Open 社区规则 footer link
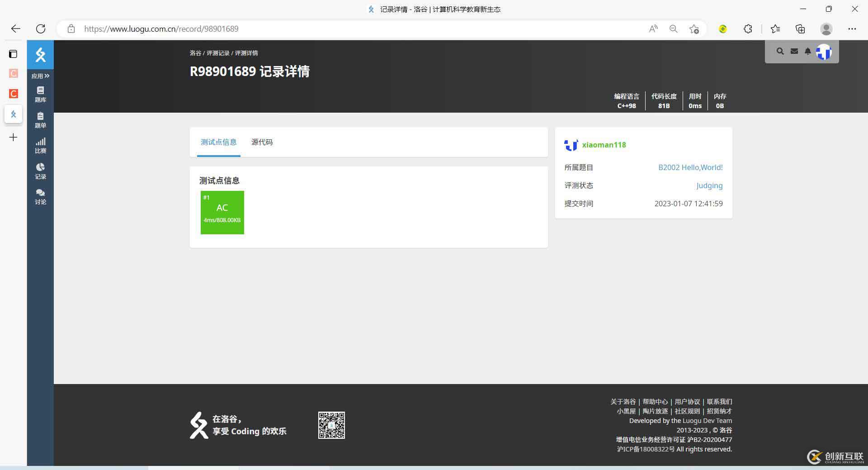Image resolution: width=868 pixels, height=470 pixels. [687, 411]
